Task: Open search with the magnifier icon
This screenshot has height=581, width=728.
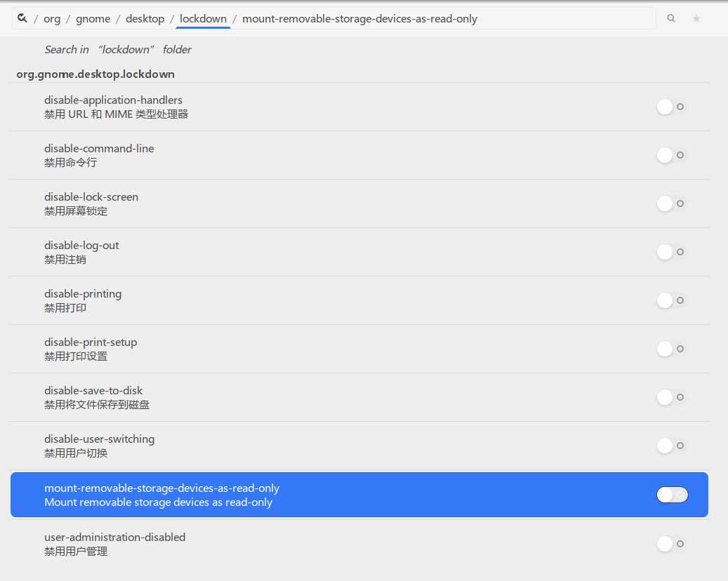Action: [671, 18]
